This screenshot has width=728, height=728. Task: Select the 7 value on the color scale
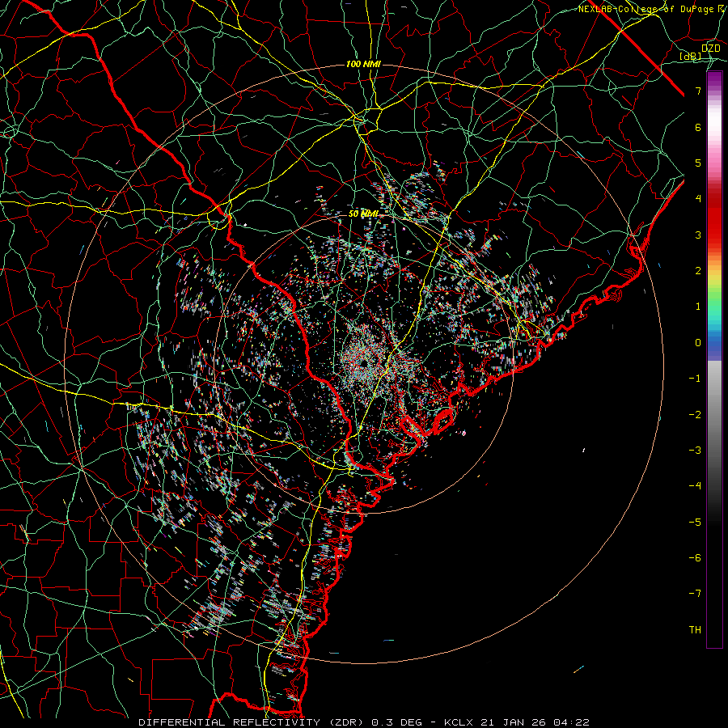tap(698, 91)
